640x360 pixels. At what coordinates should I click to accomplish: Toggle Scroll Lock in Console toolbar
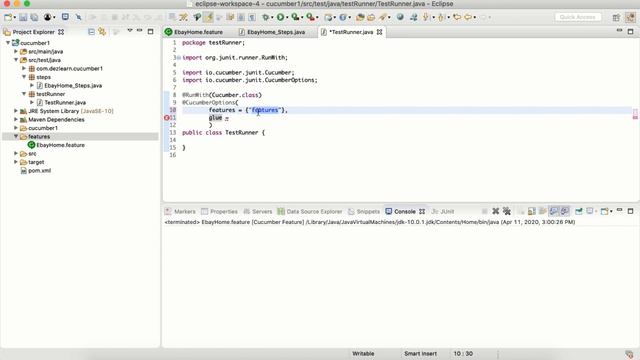tap(531, 211)
